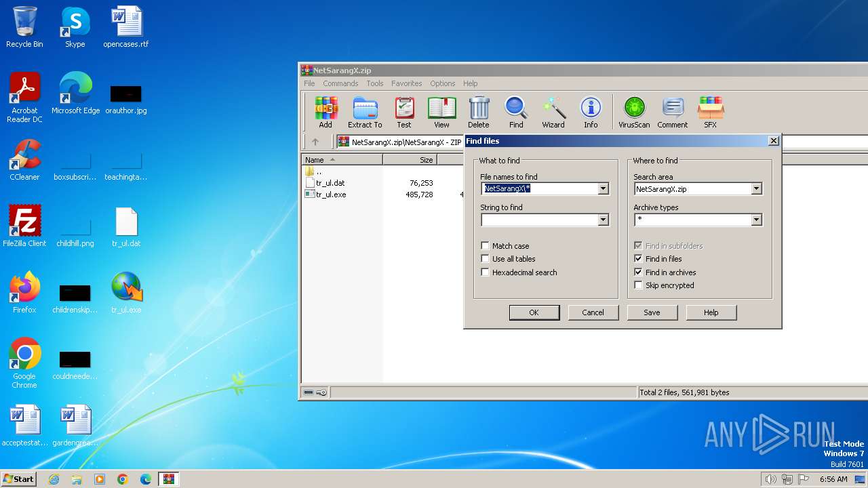868x488 pixels.
Task: Click the volume tray icon
Action: point(770,479)
